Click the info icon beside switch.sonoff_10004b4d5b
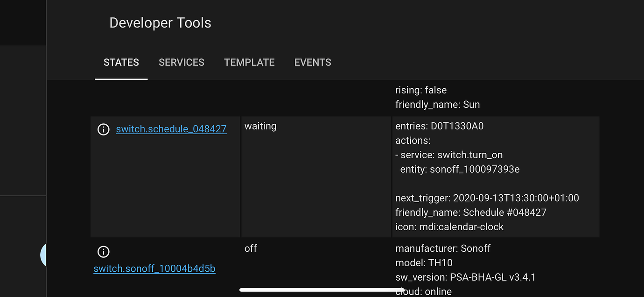The width and height of the screenshot is (644, 297). [x=103, y=251]
